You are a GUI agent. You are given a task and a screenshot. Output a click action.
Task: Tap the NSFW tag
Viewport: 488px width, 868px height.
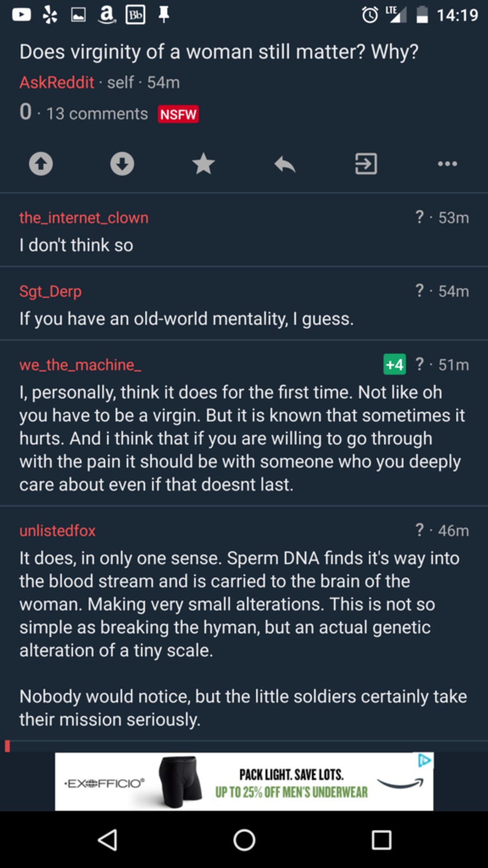click(178, 114)
